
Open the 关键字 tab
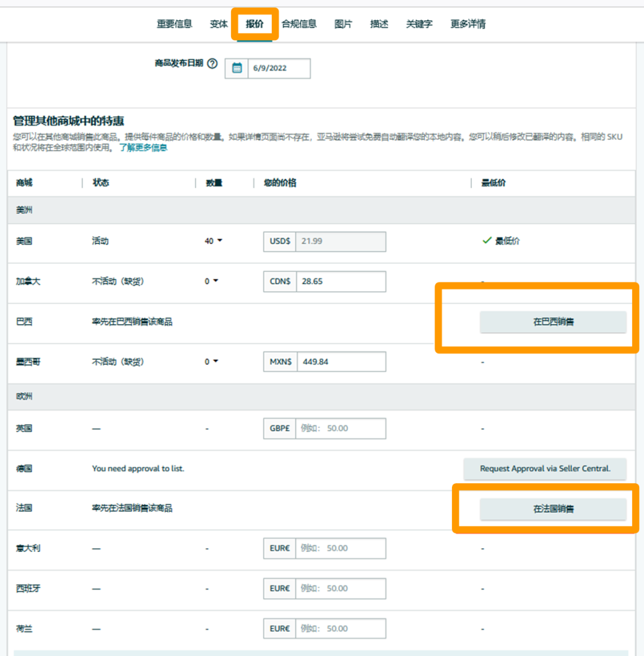(419, 24)
